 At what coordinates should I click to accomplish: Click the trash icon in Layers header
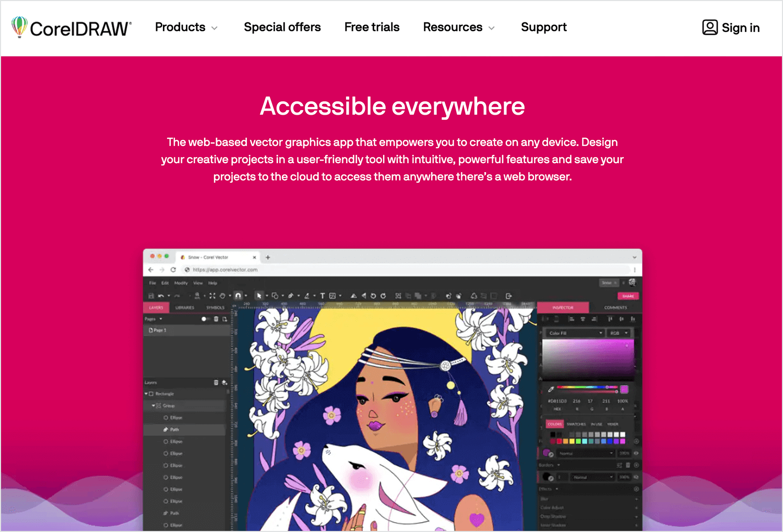point(216,382)
